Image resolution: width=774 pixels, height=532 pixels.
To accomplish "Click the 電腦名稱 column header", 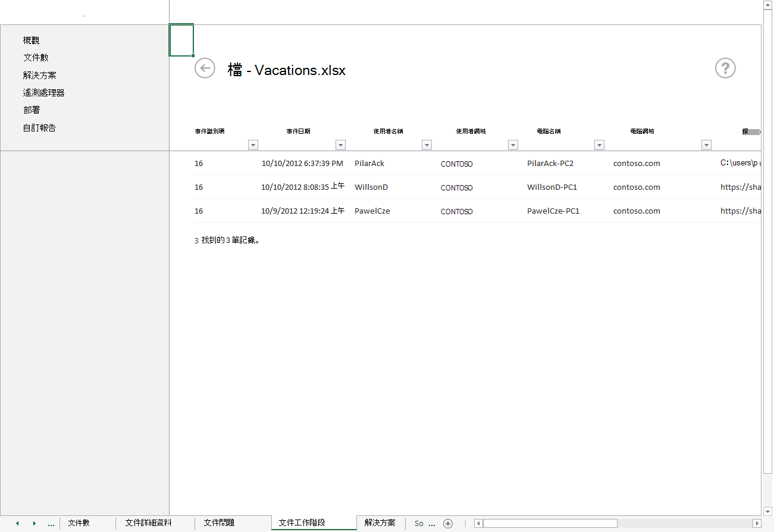I will (x=549, y=131).
